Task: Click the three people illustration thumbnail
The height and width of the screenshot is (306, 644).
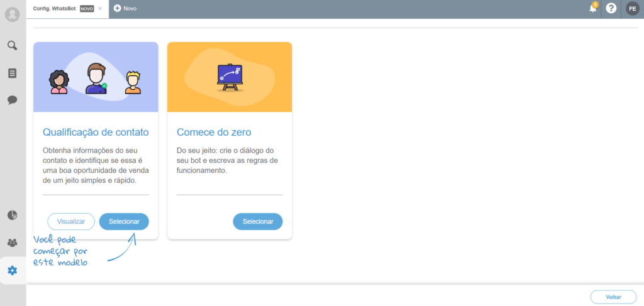Action: (x=96, y=77)
